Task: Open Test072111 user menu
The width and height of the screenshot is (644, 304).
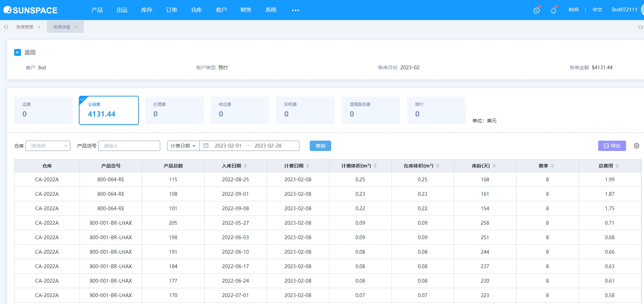Action: point(624,10)
